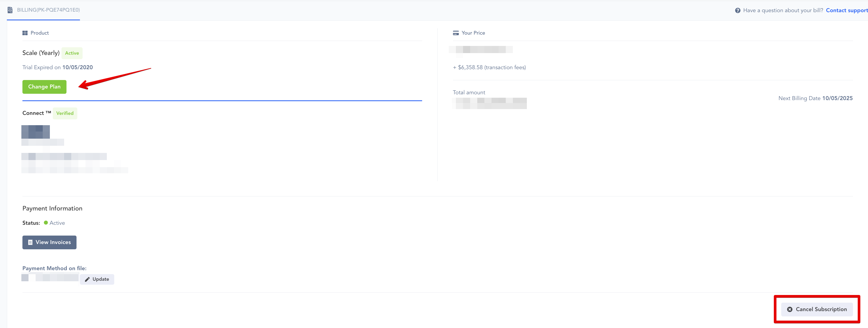Click the Product grid icon
This screenshot has width=868, height=328.
click(25, 33)
